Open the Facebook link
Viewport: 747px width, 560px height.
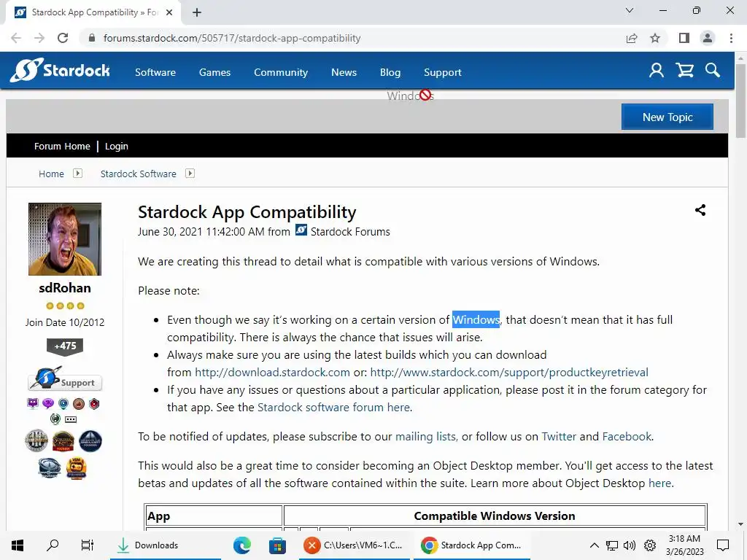(627, 437)
